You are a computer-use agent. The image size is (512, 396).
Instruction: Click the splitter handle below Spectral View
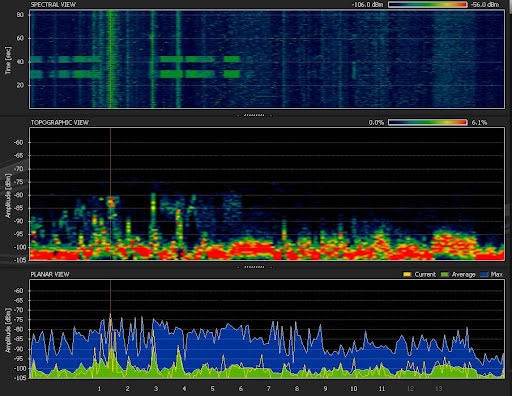254,115
